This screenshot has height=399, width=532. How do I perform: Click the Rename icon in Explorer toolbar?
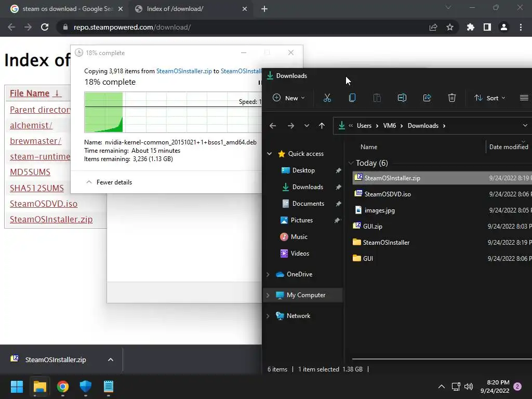tap(402, 98)
